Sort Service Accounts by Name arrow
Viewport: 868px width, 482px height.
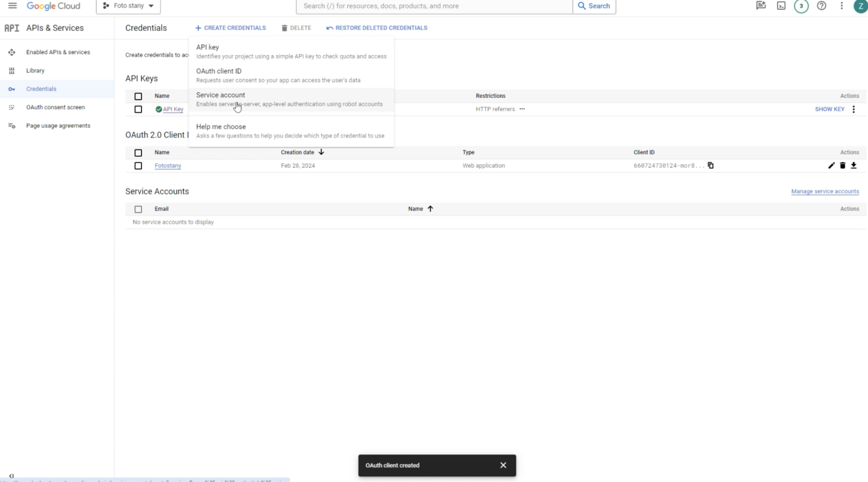[x=430, y=209]
